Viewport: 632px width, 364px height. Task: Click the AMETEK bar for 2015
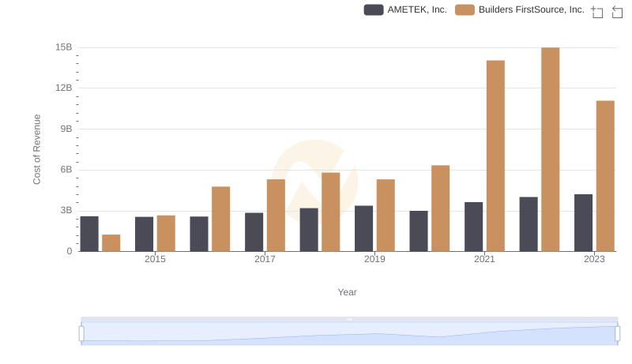[145, 234]
